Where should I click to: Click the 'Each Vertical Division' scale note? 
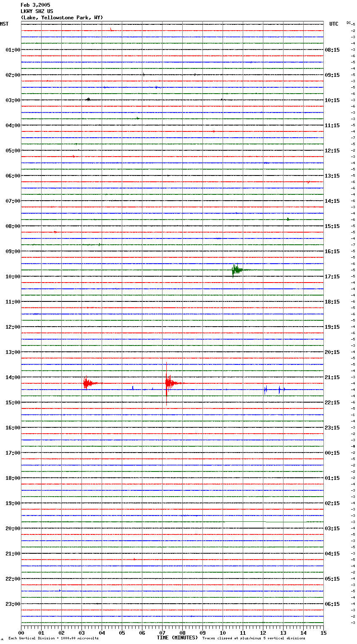[53, 638]
